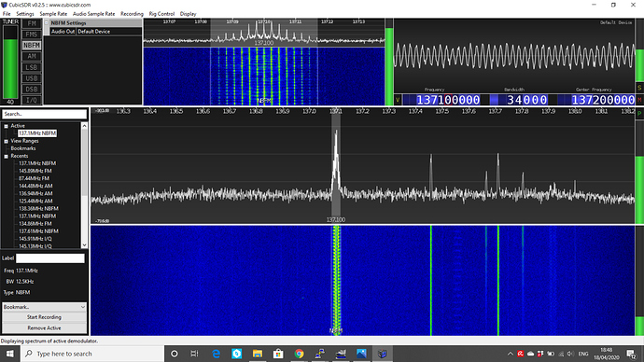Select FMS stereo demodulator mode

pos(32,35)
